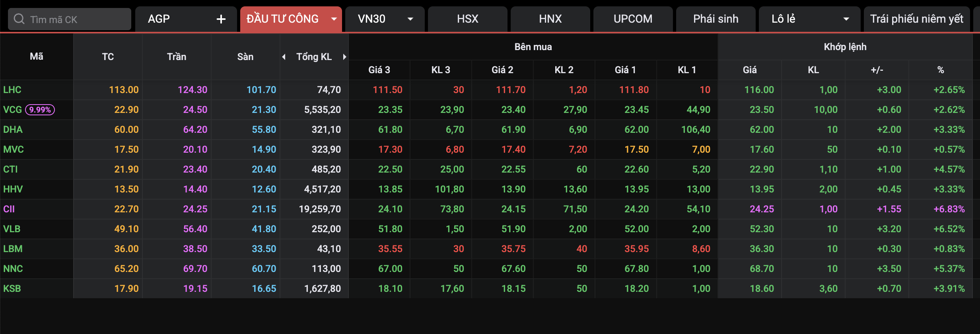Click the Trần column header
The width and height of the screenshot is (980, 334).
tap(177, 57)
